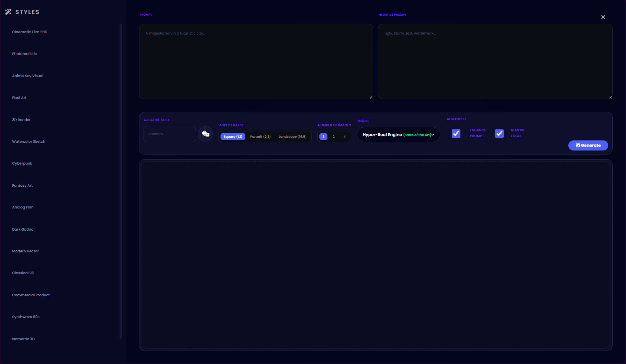Apply the Synthwave 80s style
The width and height of the screenshot is (626, 364).
click(26, 317)
